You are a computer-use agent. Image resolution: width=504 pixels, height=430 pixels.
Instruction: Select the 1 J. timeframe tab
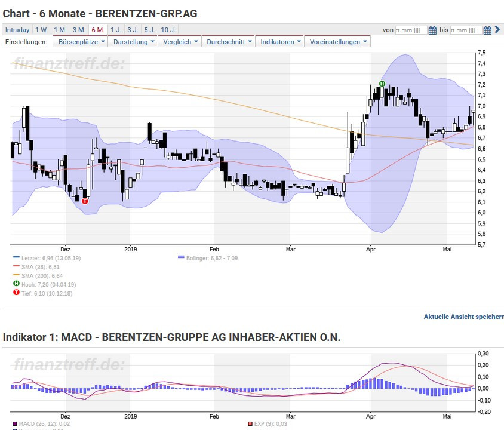[x=116, y=30]
